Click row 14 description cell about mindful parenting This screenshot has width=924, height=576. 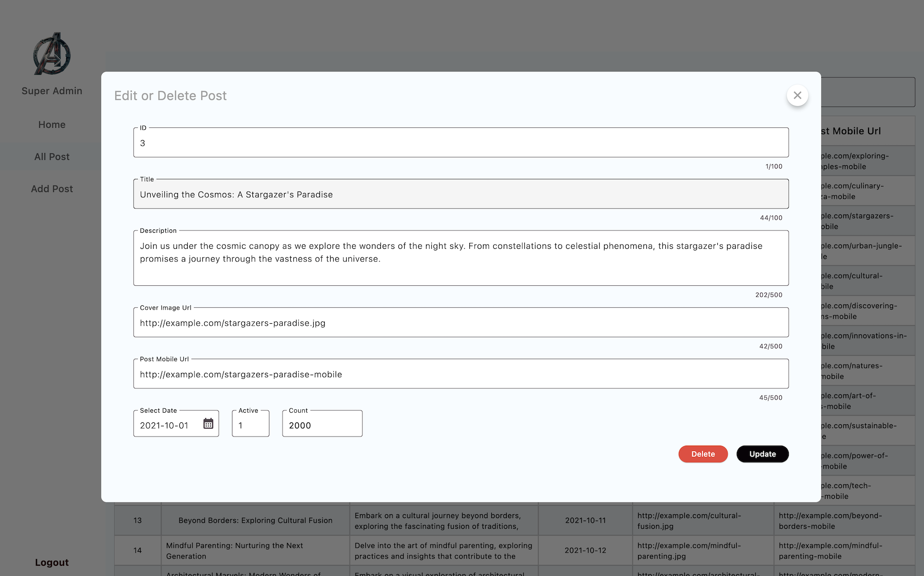click(x=444, y=550)
